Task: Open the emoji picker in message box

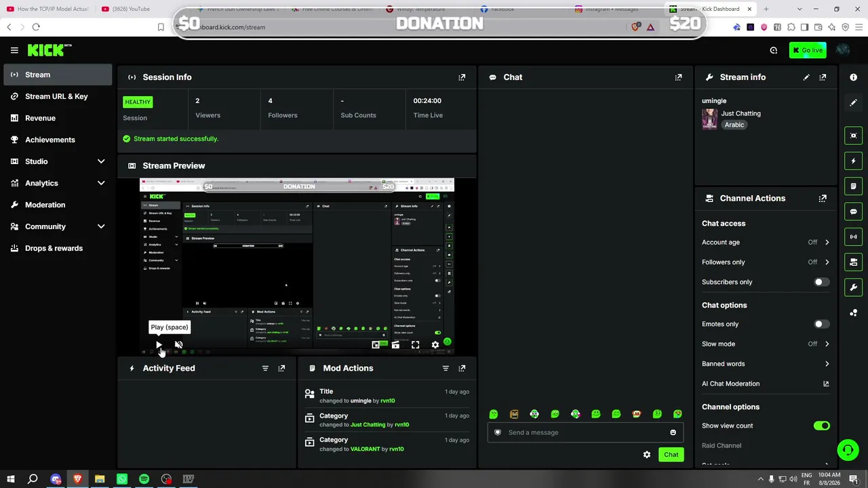Action: pos(673,432)
